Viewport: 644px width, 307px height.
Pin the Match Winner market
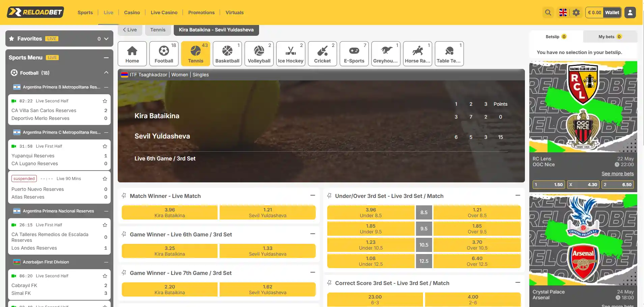[x=124, y=196]
